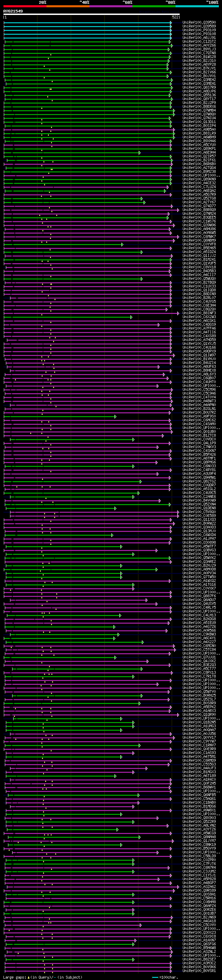Select the UniRef100_B6R6B0 entry

coord(199,164)
